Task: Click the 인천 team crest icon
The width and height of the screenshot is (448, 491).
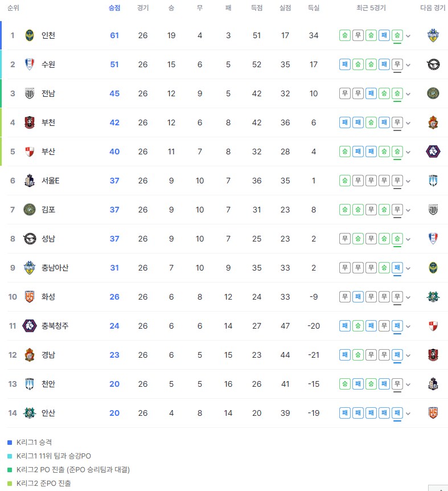Action: (x=30, y=35)
